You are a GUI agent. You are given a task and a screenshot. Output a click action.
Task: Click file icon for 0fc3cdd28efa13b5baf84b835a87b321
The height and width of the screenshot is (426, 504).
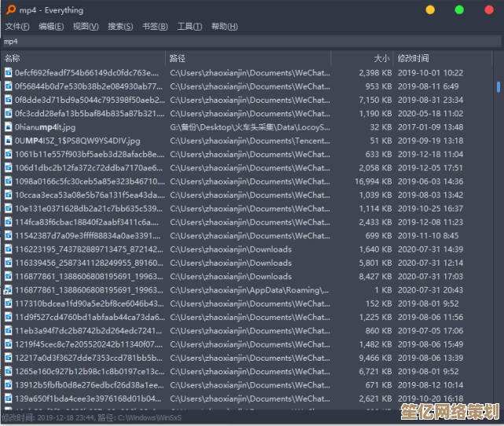click(9, 113)
